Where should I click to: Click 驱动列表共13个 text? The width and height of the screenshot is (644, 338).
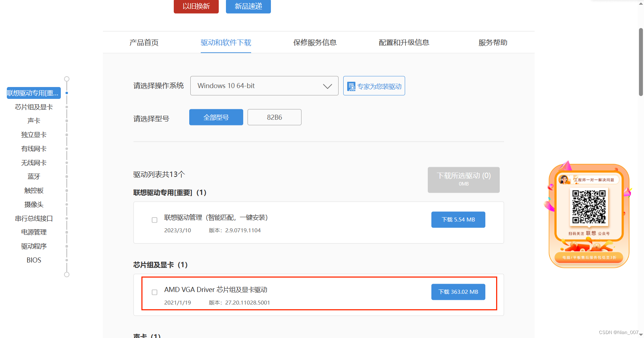pyautogui.click(x=159, y=174)
